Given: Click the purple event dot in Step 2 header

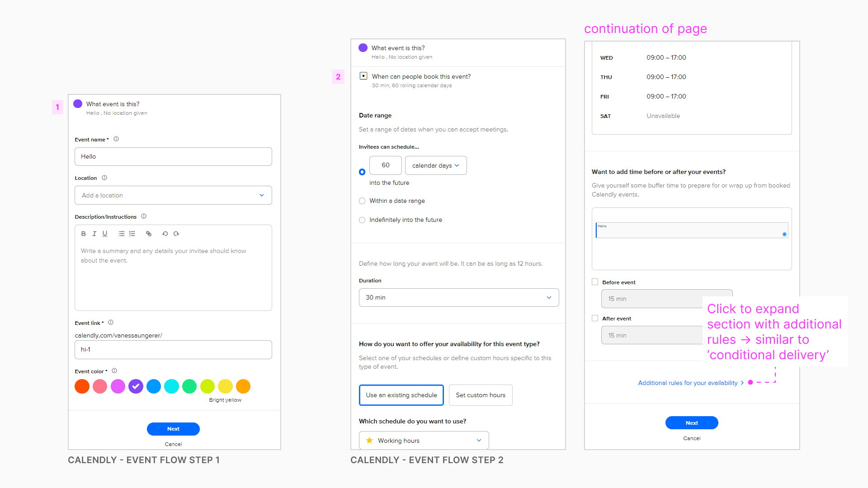Looking at the screenshot, I should (x=363, y=48).
